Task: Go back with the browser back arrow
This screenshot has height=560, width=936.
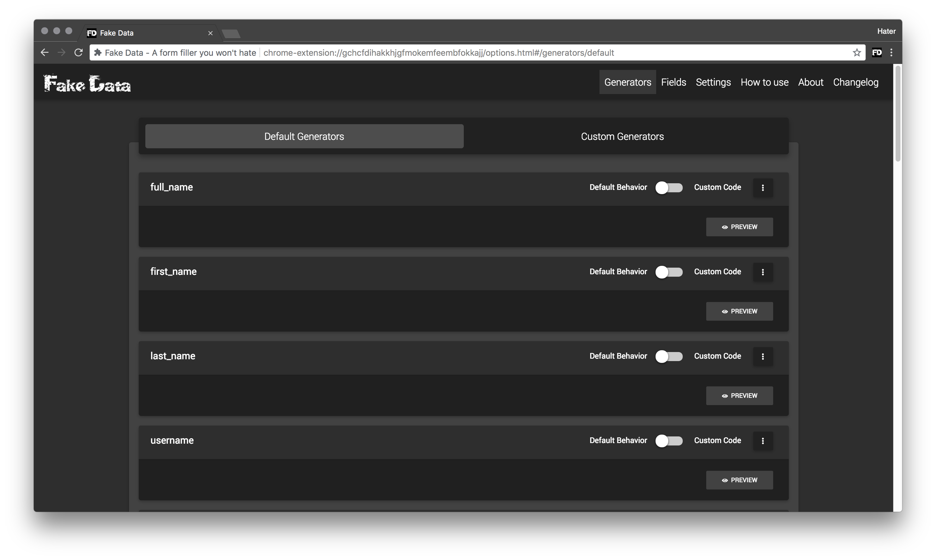Action: 45,53
